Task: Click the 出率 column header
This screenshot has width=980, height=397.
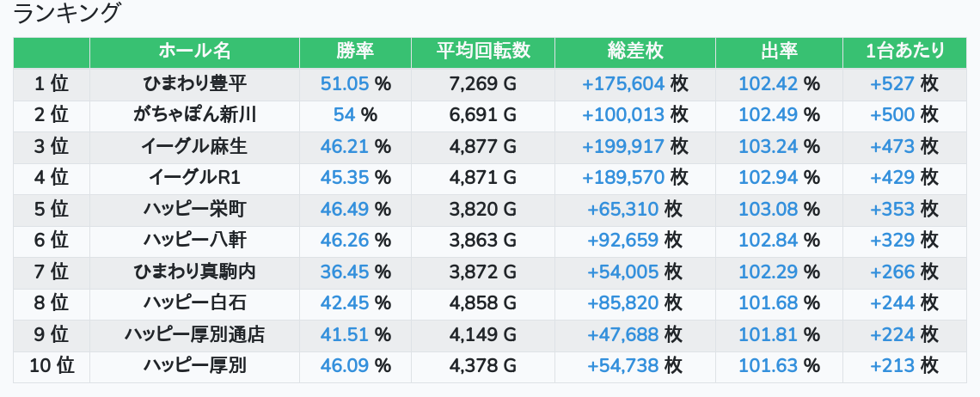Action: tap(779, 52)
